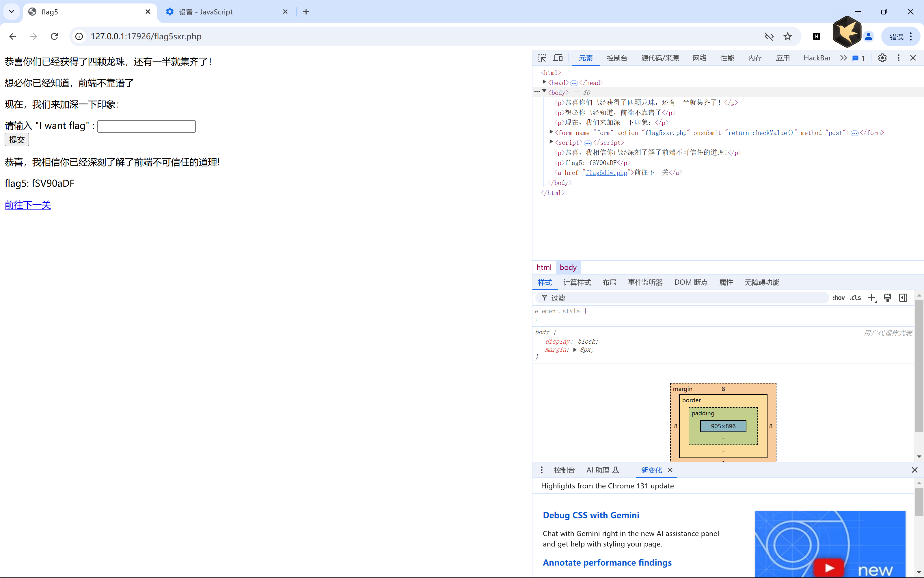
Task: Open the drawer three-dot menu
Action: point(541,470)
